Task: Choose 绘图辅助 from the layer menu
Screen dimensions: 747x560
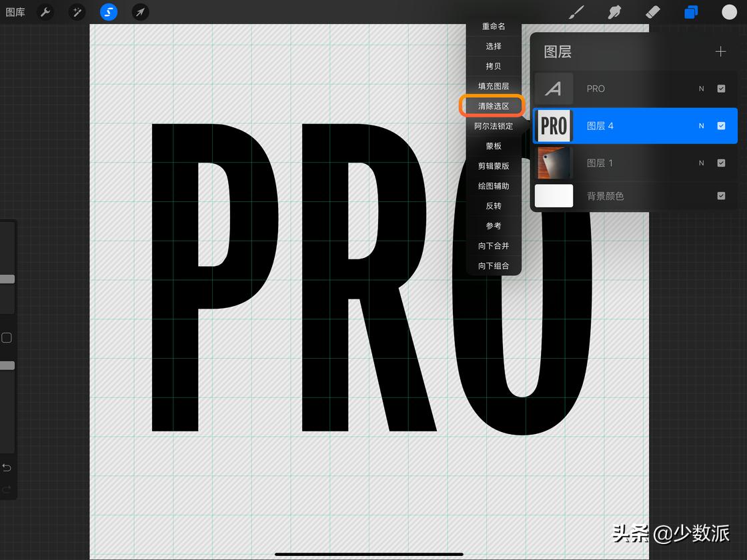Action: coord(494,186)
